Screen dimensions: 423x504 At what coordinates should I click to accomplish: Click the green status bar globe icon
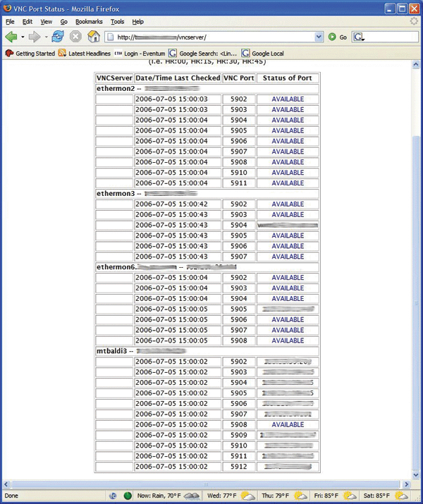[128, 496]
